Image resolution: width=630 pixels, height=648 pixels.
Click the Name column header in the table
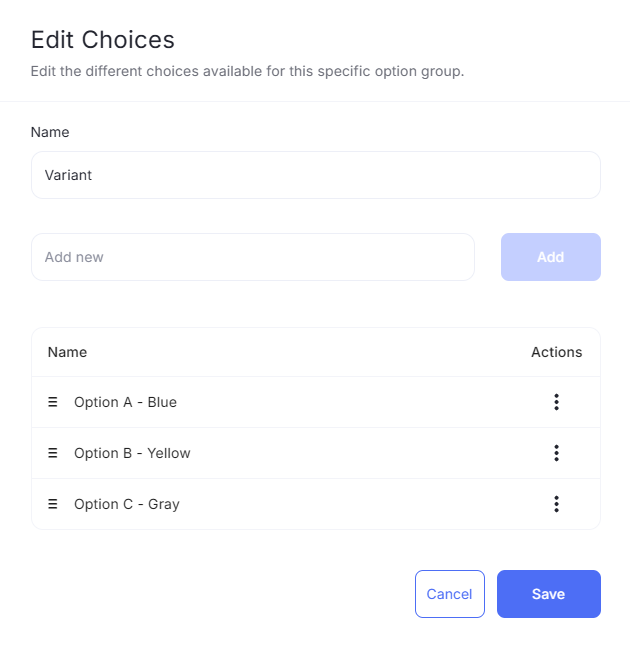pyautogui.click(x=67, y=352)
